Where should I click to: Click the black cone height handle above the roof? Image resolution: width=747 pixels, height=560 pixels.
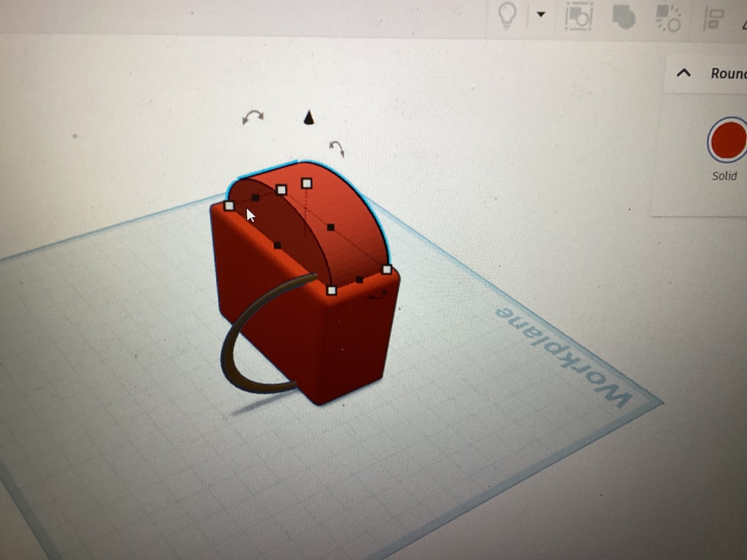[308, 118]
